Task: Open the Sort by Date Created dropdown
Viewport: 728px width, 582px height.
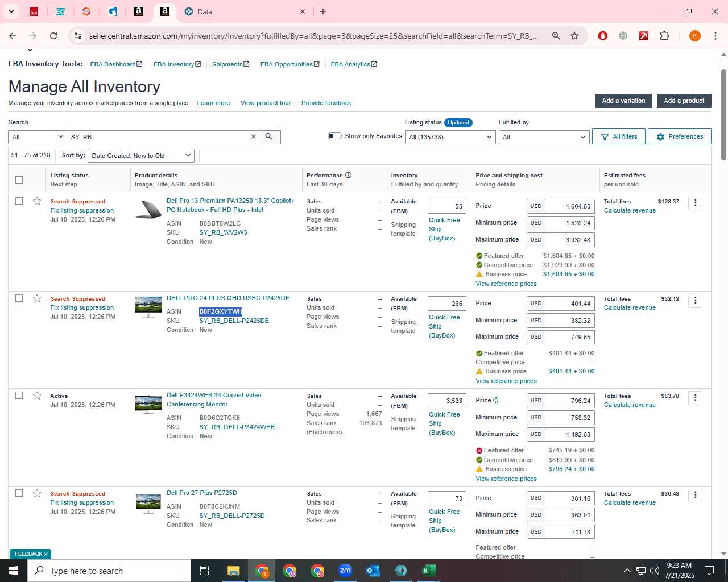Action: [x=141, y=156]
